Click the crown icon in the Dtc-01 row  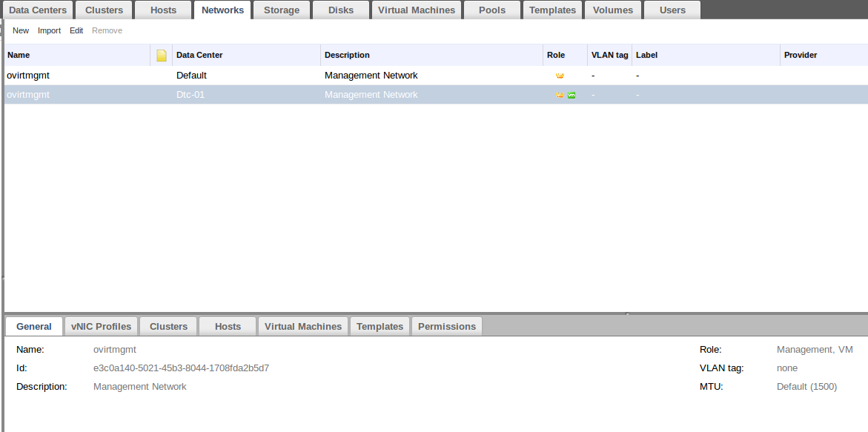(560, 95)
